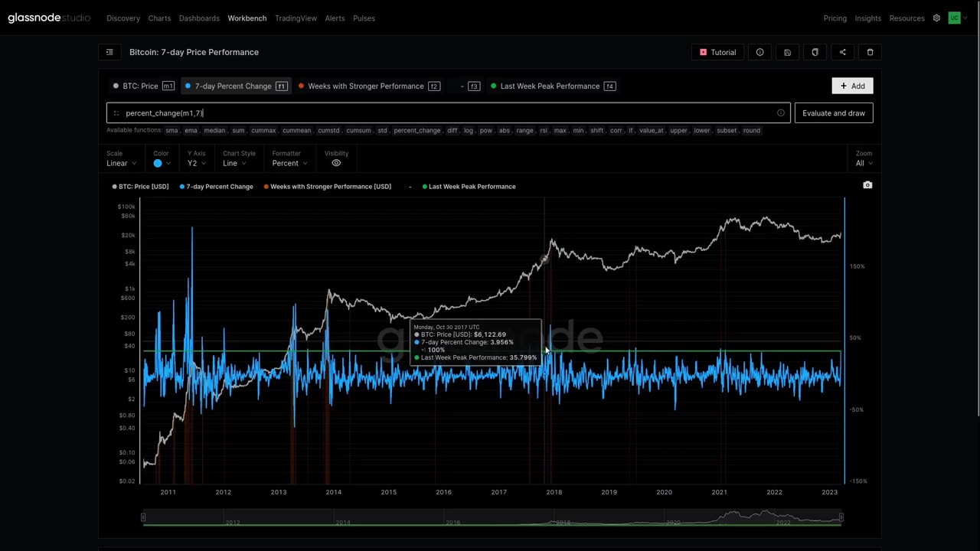Open the Resources link

pyautogui.click(x=907, y=18)
